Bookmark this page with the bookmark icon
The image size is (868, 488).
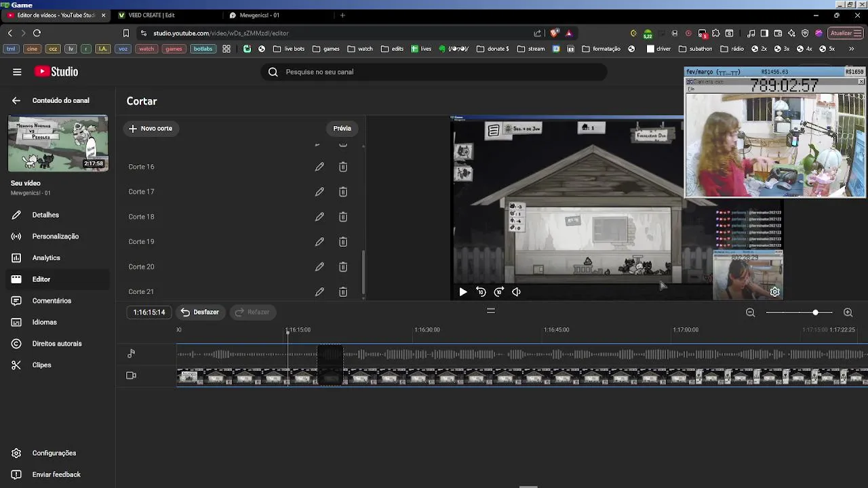click(x=126, y=33)
